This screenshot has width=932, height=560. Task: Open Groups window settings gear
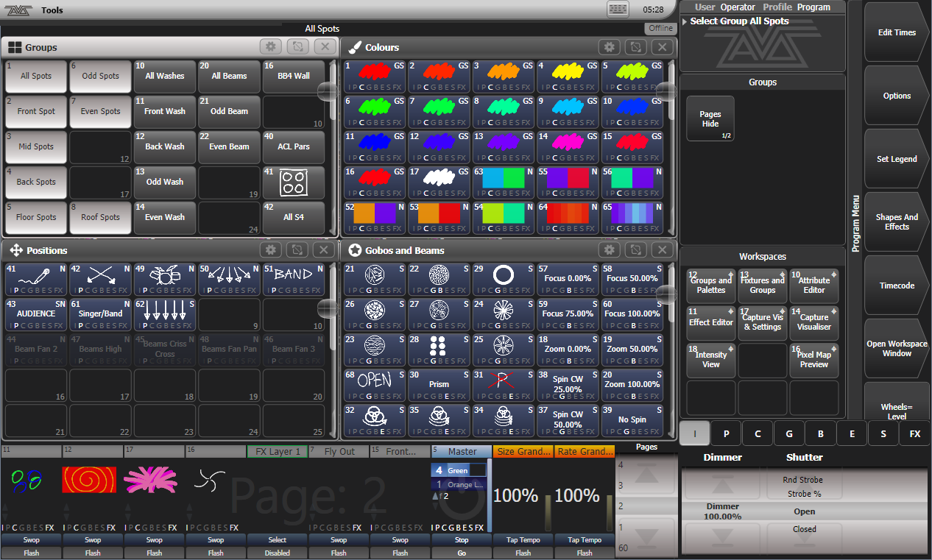tap(271, 47)
